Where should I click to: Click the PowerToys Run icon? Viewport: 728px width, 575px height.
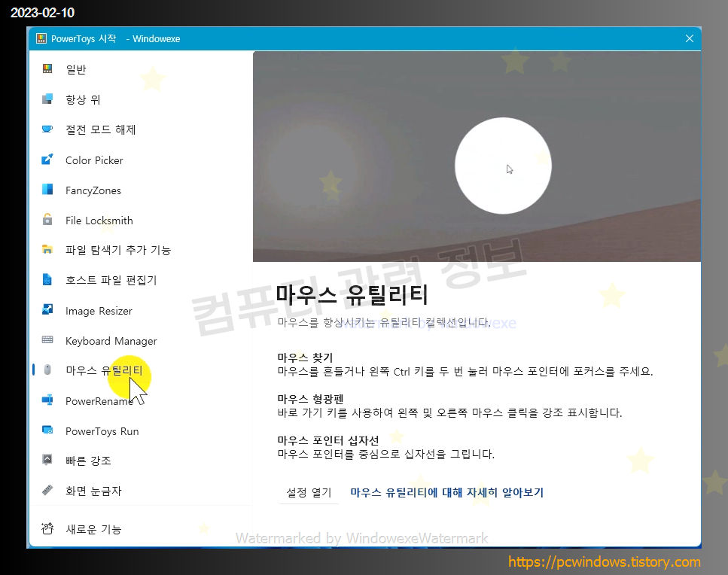pos(47,430)
